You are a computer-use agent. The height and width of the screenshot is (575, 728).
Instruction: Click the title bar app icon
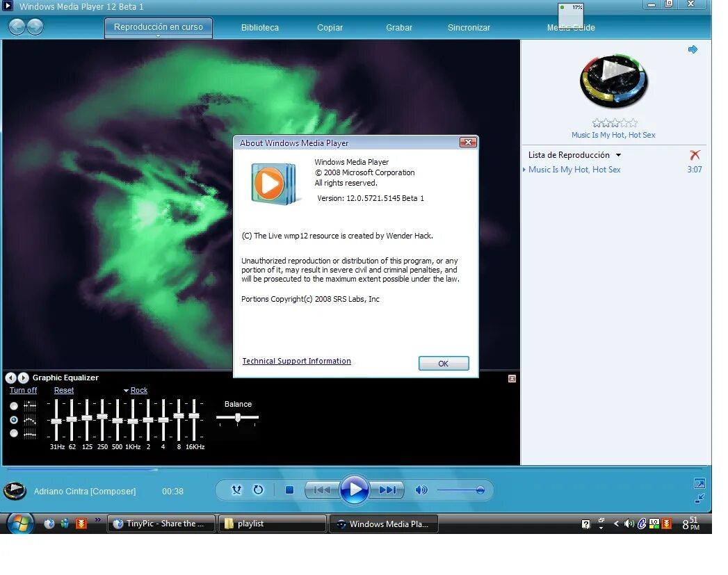point(8,6)
